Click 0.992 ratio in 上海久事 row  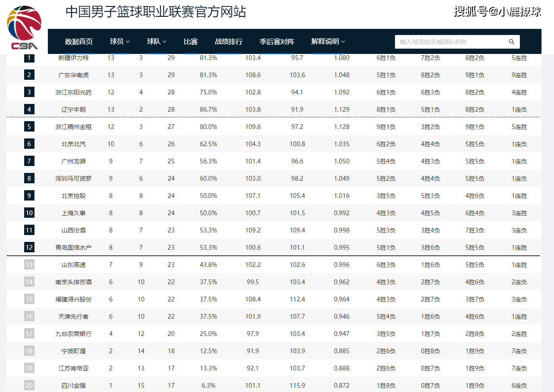coord(342,213)
